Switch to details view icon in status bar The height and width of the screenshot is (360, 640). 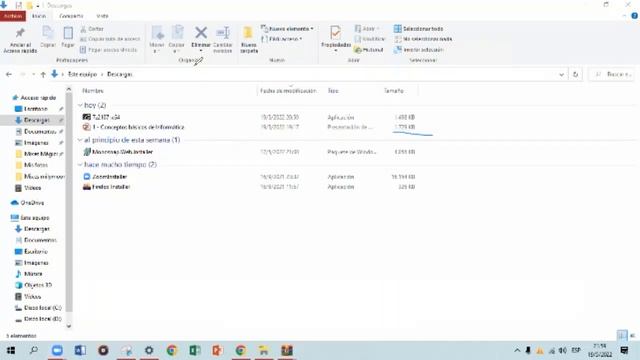point(622,336)
